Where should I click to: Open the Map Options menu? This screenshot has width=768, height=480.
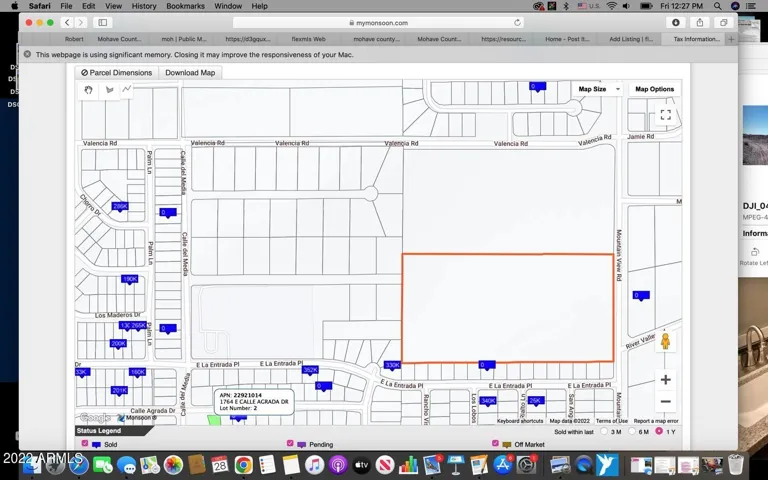[654, 89]
